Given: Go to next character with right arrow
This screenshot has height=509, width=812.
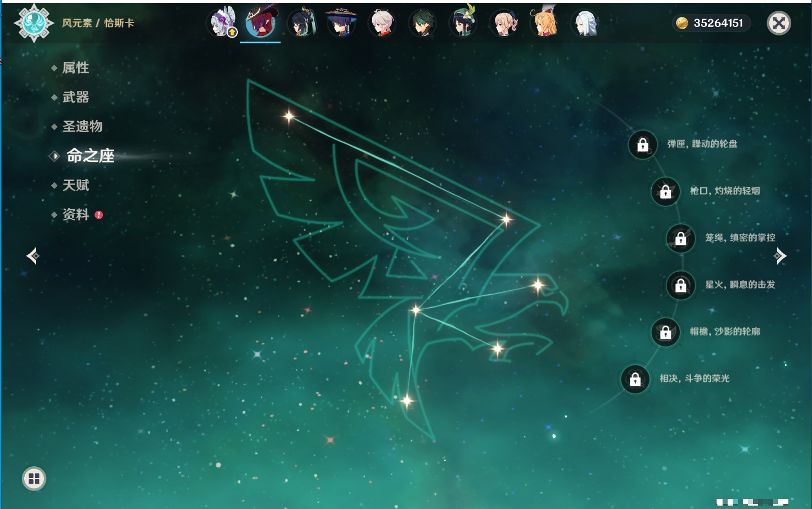Looking at the screenshot, I should coord(780,256).
